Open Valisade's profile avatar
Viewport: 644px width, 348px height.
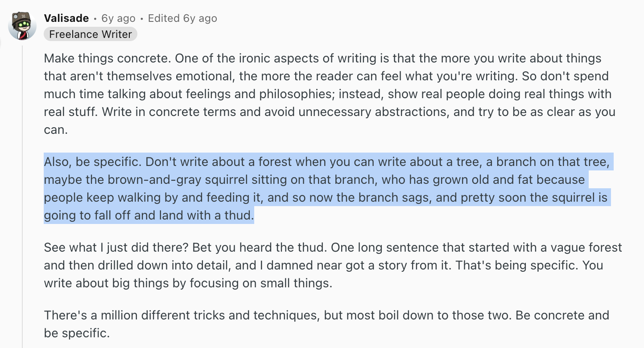[x=22, y=25]
